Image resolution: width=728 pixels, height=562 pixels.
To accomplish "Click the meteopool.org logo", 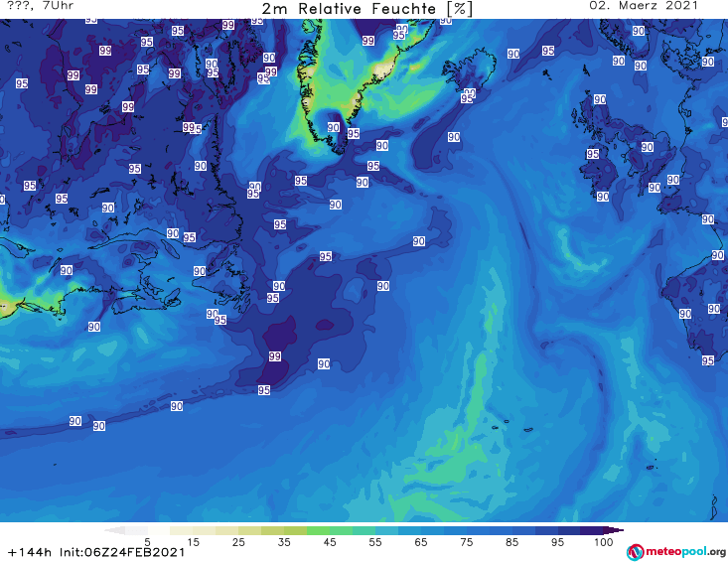I will tap(676, 552).
